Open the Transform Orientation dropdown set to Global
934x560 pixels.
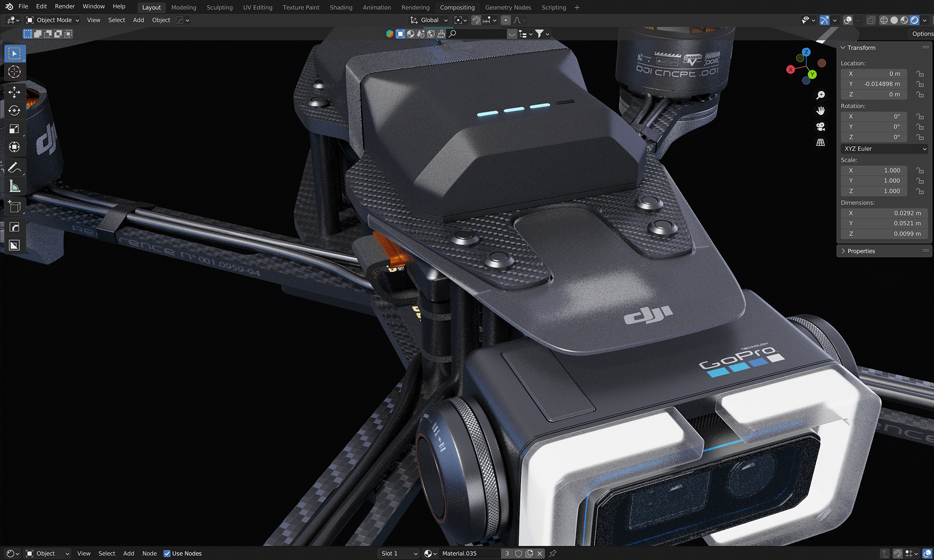[x=429, y=20]
